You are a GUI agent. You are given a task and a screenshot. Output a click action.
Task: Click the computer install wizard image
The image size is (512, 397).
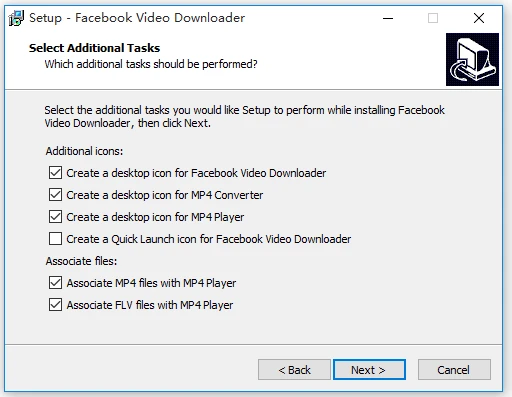coord(472,59)
